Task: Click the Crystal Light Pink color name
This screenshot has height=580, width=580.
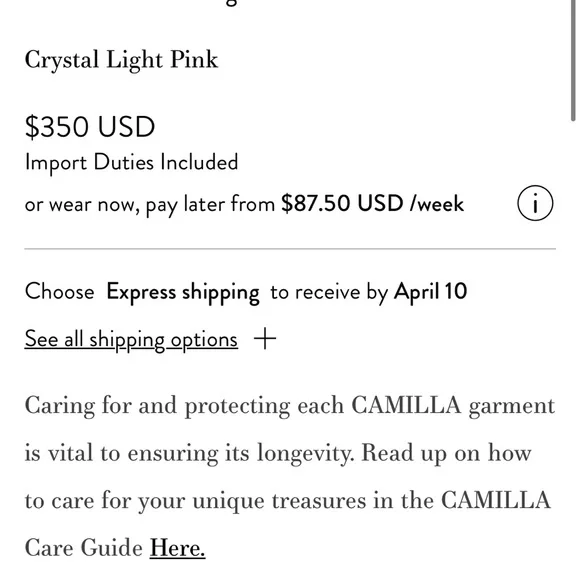Action: pos(122,60)
